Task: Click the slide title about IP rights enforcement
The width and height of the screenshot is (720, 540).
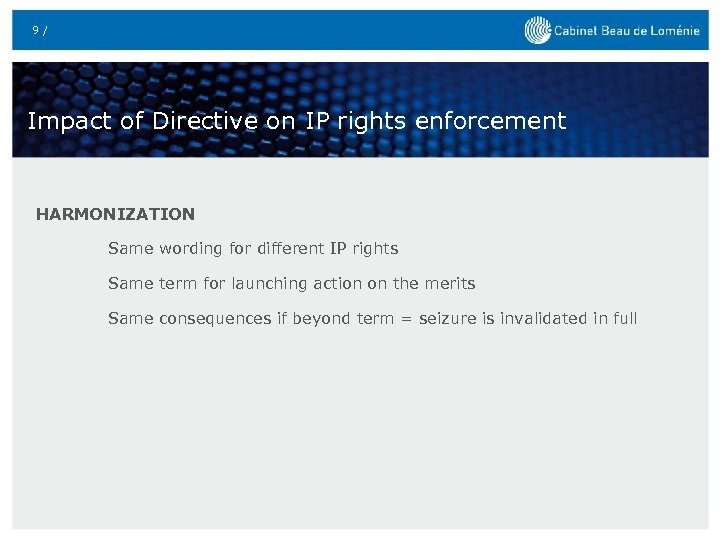Action: [x=297, y=121]
